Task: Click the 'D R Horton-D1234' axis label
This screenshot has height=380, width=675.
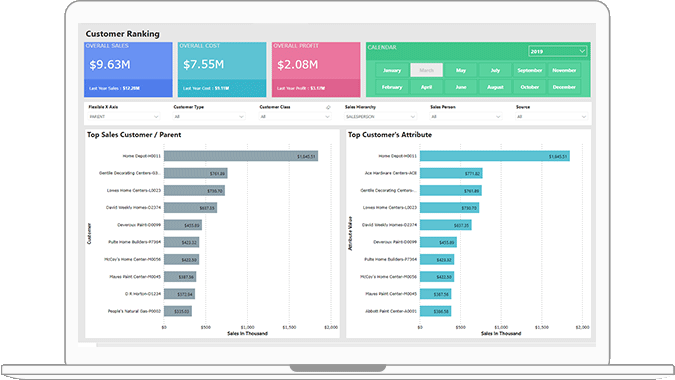Action: point(143,294)
